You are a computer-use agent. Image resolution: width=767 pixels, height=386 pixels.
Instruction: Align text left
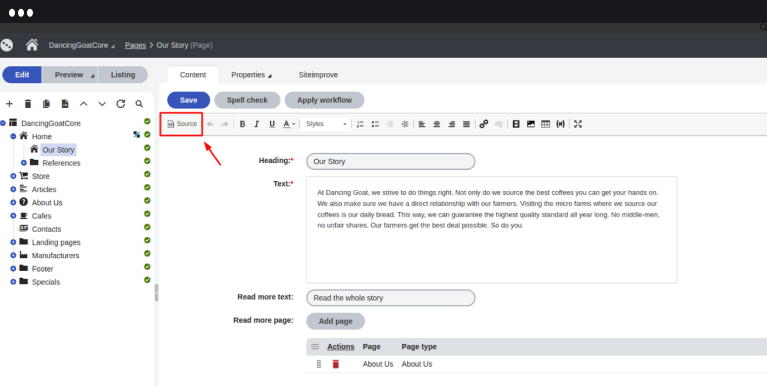click(422, 124)
